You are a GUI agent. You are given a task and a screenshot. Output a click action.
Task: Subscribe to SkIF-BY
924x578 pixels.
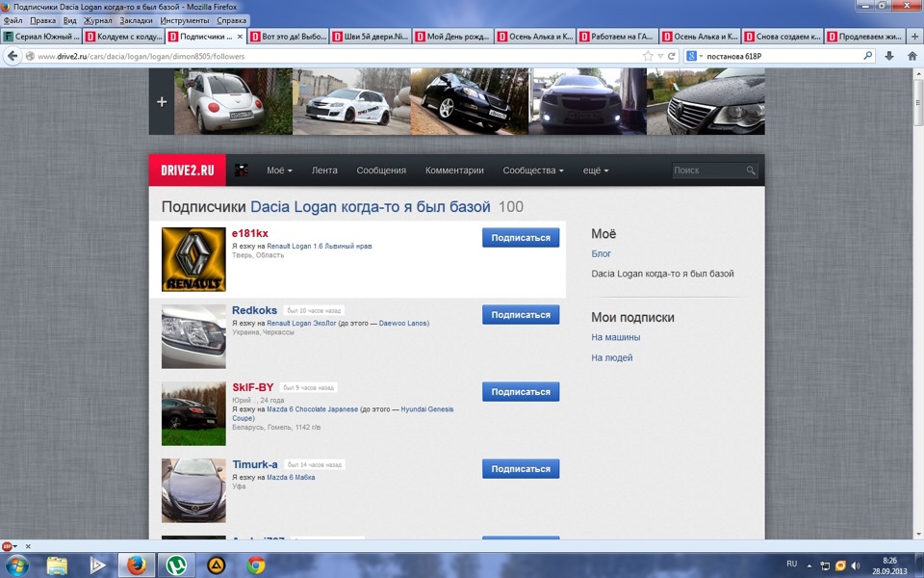coord(521,392)
